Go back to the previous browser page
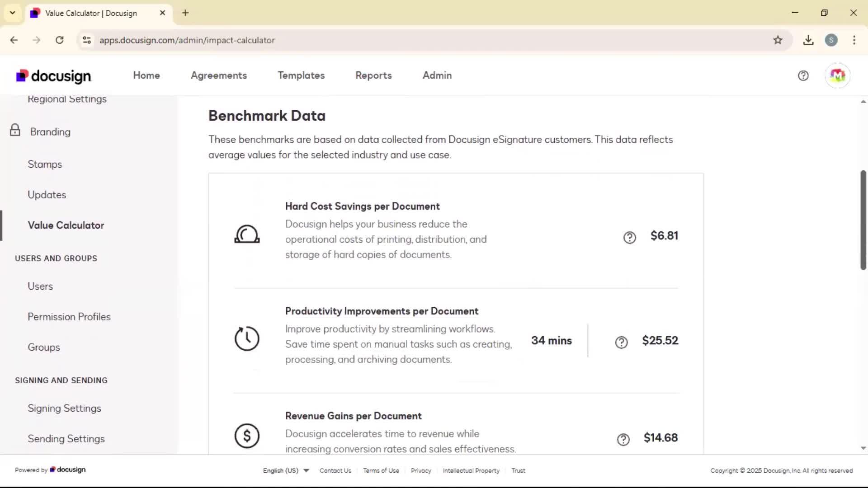This screenshot has width=868, height=488. 14,40
